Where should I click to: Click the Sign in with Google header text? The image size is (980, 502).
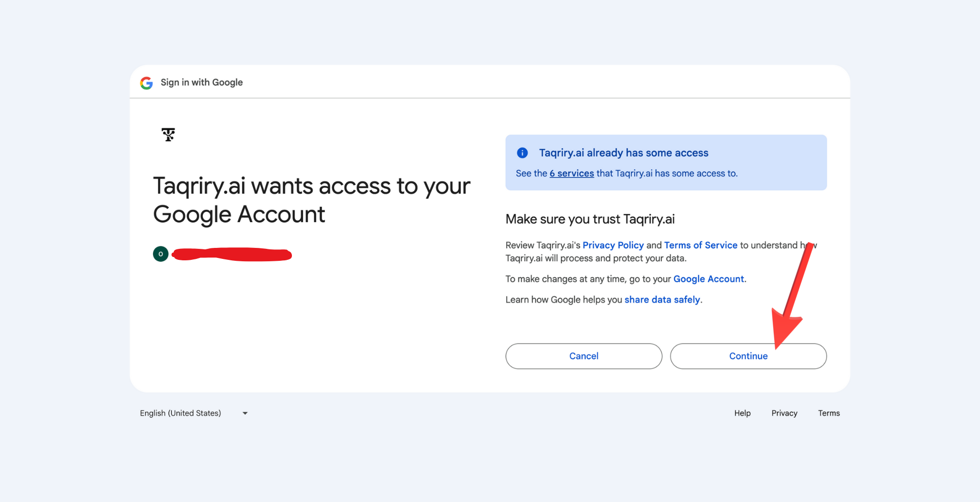click(x=201, y=82)
